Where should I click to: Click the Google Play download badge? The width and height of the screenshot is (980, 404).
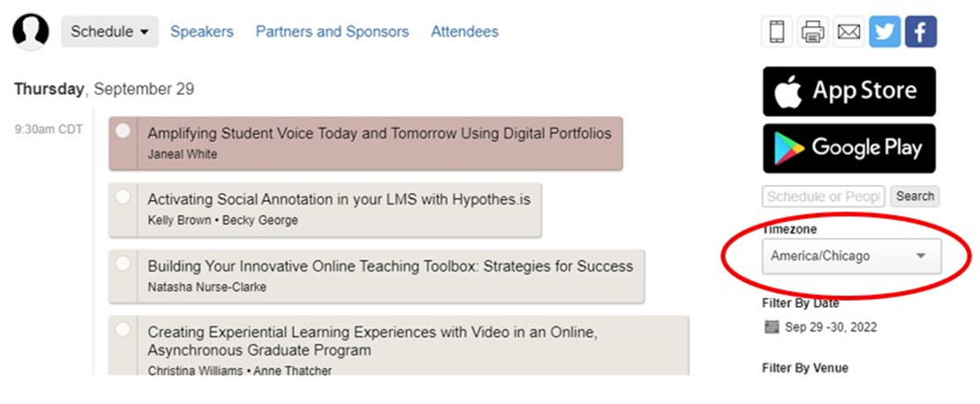(849, 148)
